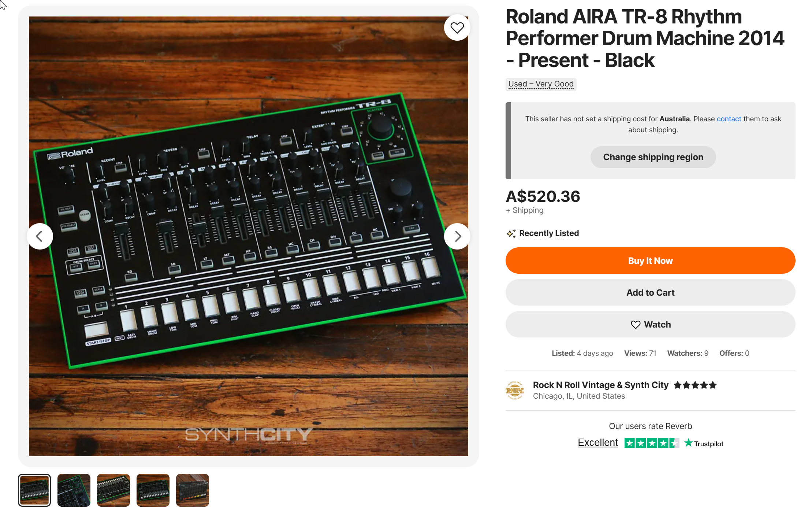Viewport: 812px width, 517px height.
Task: Click the heart favorite icon on product image
Action: tap(457, 28)
